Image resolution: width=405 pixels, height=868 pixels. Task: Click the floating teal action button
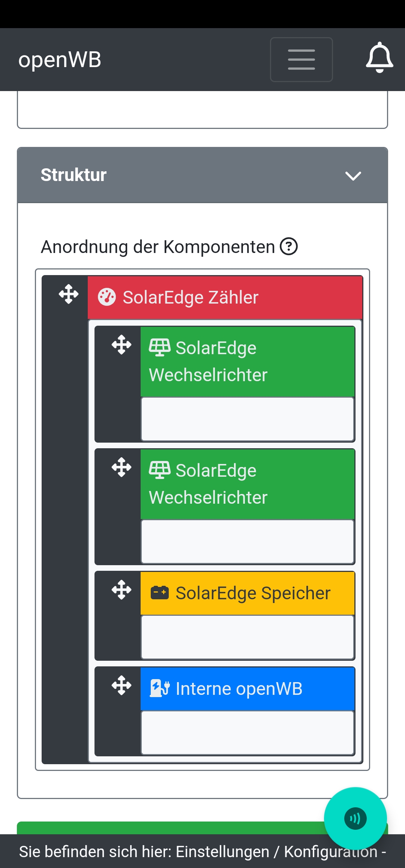click(355, 819)
